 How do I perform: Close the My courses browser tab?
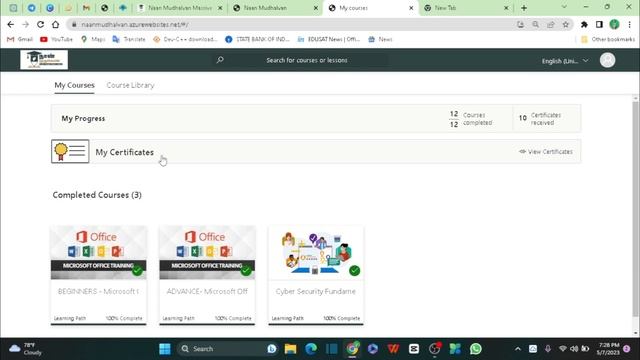coord(411,8)
